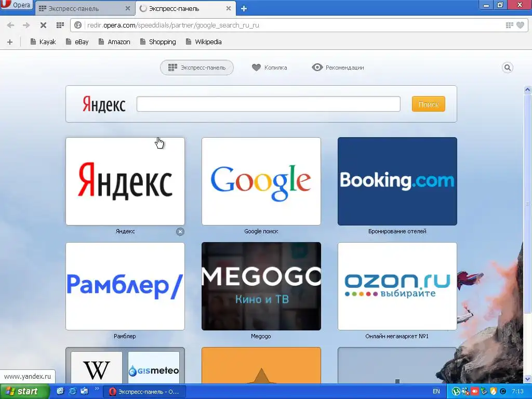Click the Онлайн мегамаркет №1 caption
Image resolution: width=532 pixels, height=399 pixels.
click(x=397, y=336)
